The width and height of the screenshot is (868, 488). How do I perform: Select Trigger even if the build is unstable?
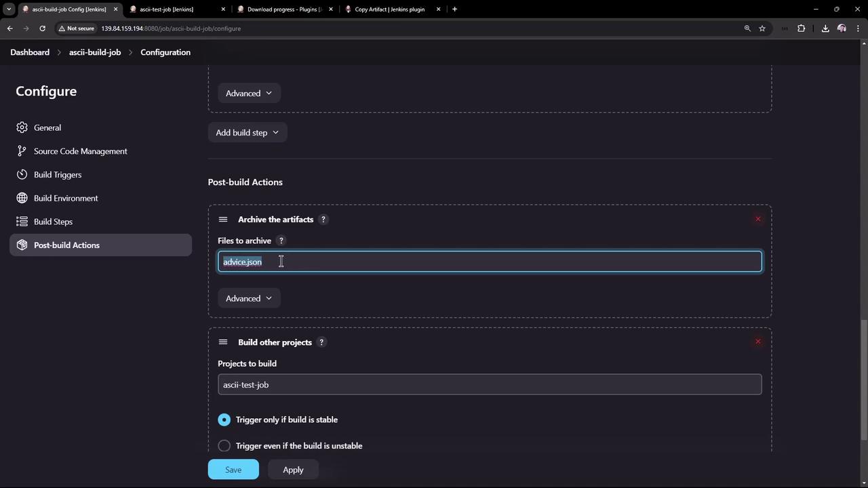[x=224, y=446]
